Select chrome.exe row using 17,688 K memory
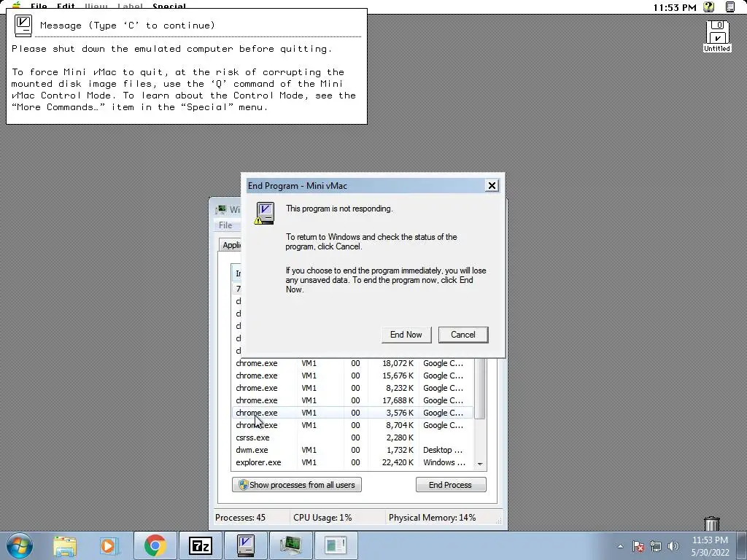This screenshot has height=560, width=747. click(352, 400)
